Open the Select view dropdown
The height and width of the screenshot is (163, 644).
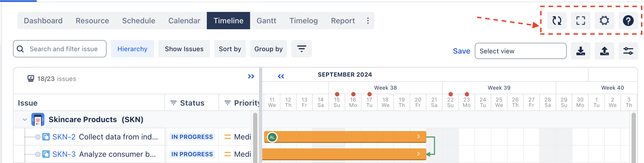(x=520, y=51)
